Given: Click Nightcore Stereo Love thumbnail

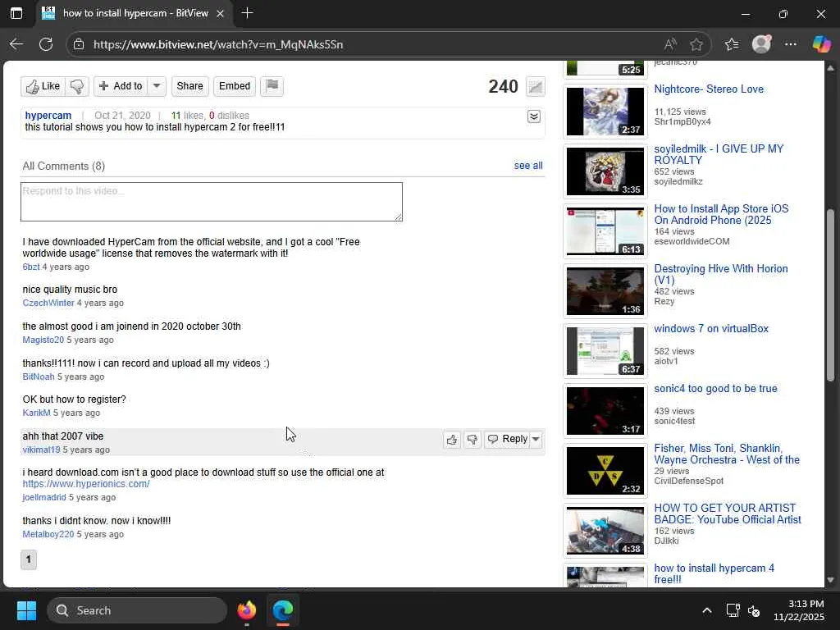Looking at the screenshot, I should coord(605,112).
